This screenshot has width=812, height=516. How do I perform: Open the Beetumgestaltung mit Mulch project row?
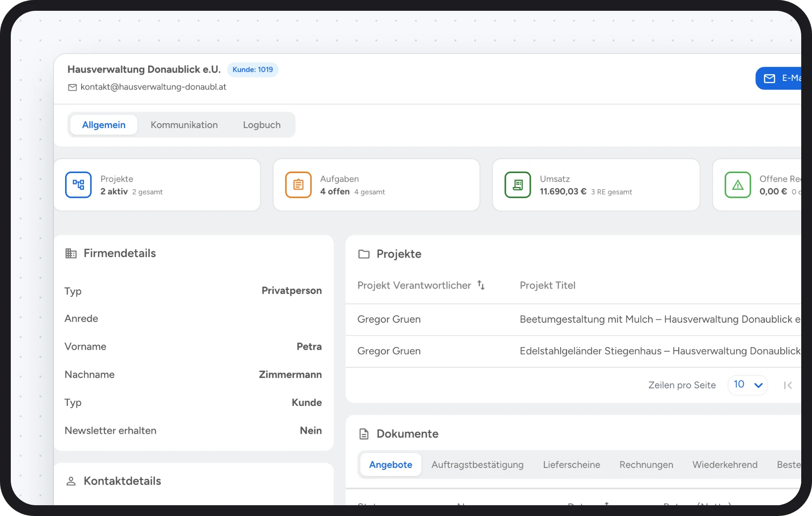point(574,320)
